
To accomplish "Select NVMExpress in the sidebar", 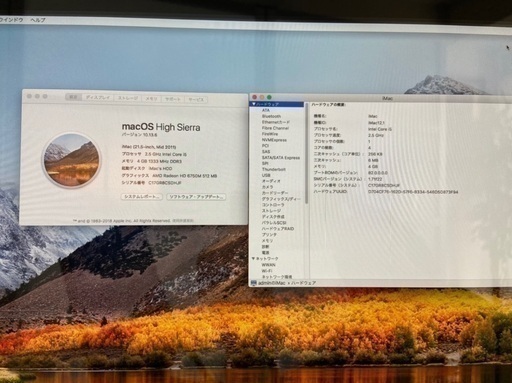I will [274, 140].
